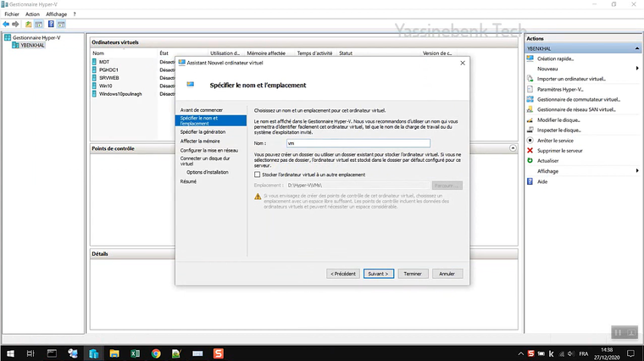Click the Terminer button
The height and width of the screenshot is (361, 644).
click(413, 274)
